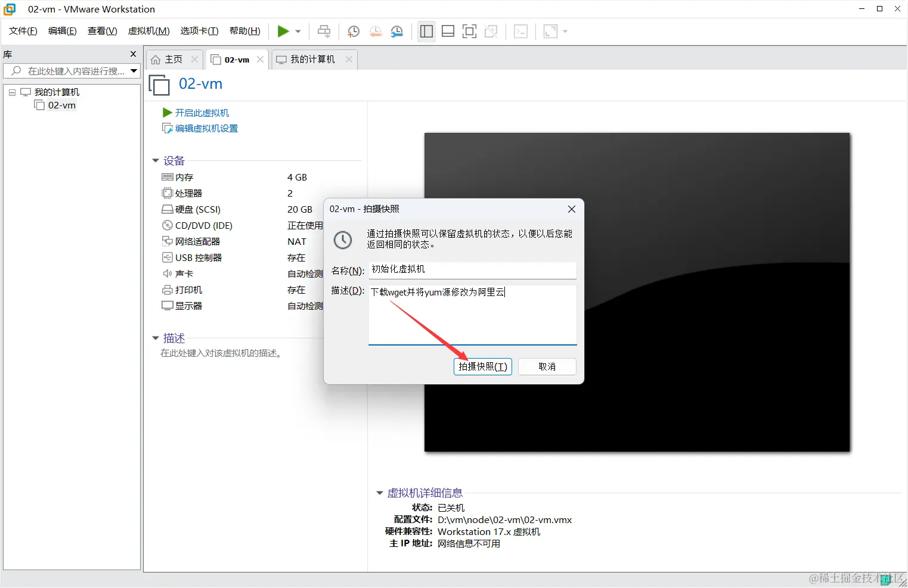Viewport: 908px width, 588px height.
Task: Click the full screen mode toolbar icon
Action: point(470,32)
